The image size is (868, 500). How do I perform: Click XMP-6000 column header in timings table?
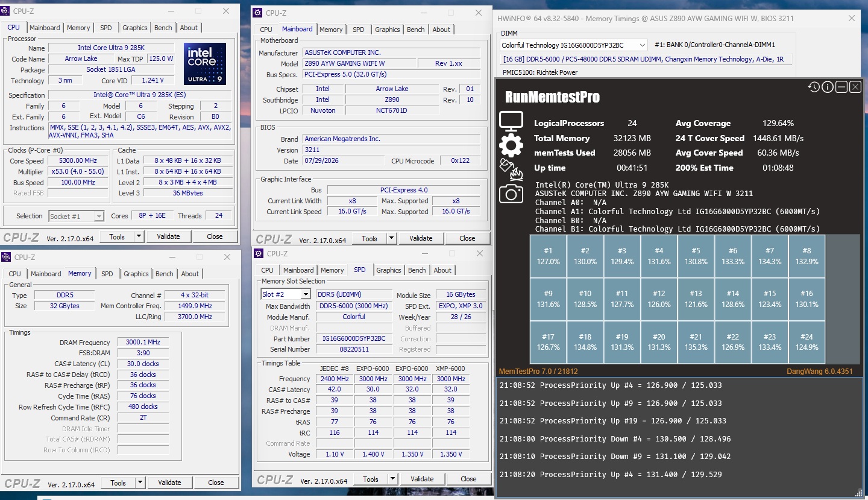(x=450, y=369)
